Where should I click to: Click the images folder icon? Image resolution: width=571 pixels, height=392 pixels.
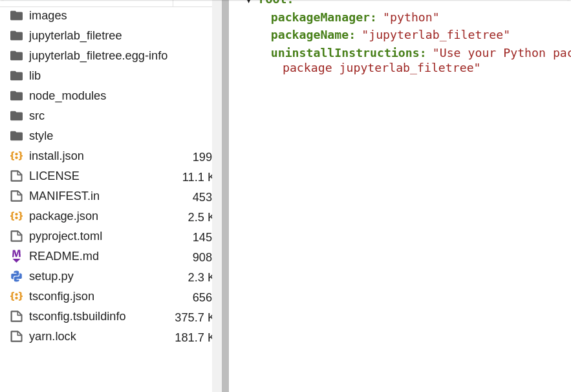pos(16,16)
